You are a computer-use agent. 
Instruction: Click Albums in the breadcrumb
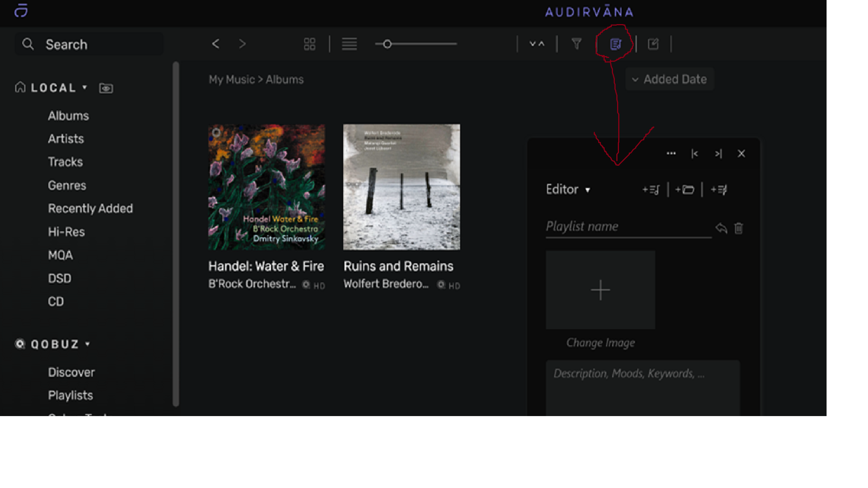pos(284,79)
